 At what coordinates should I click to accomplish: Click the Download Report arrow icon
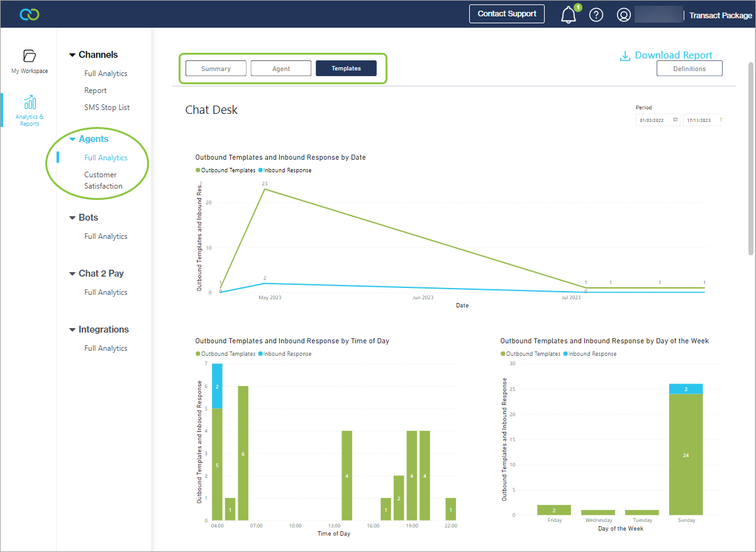click(625, 56)
